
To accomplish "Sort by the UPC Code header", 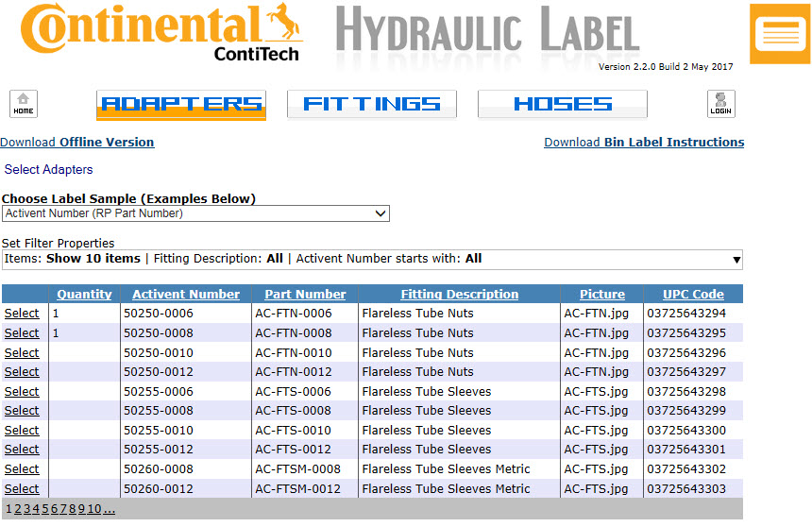I will point(693,295).
